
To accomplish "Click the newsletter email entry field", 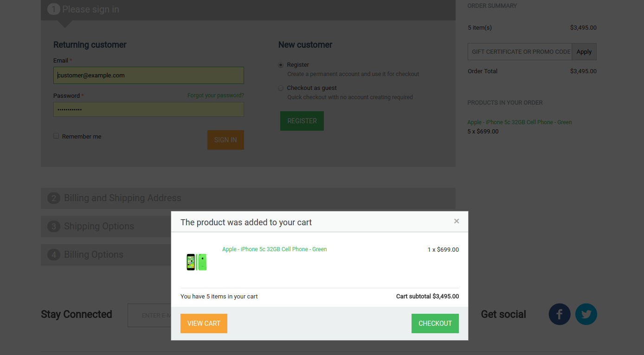I will [x=149, y=316].
